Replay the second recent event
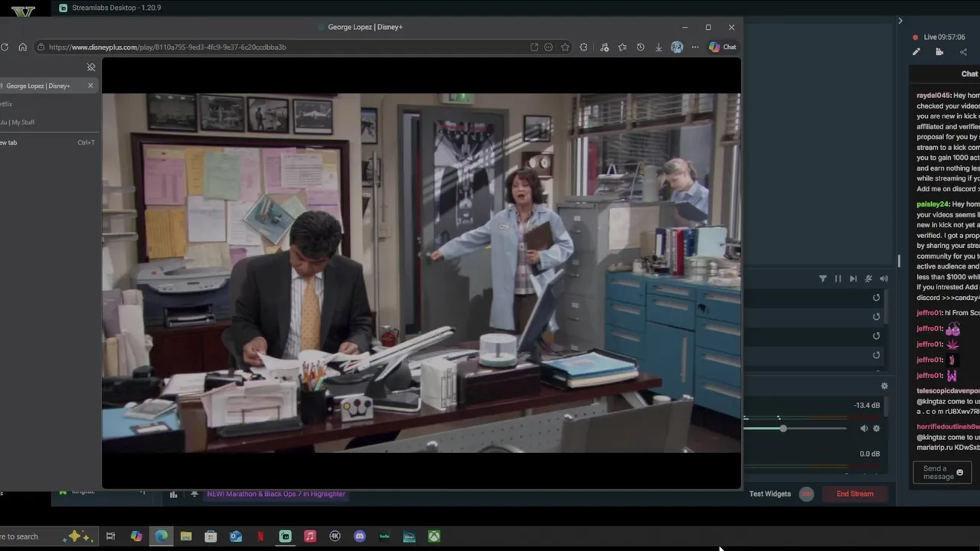 [877, 317]
